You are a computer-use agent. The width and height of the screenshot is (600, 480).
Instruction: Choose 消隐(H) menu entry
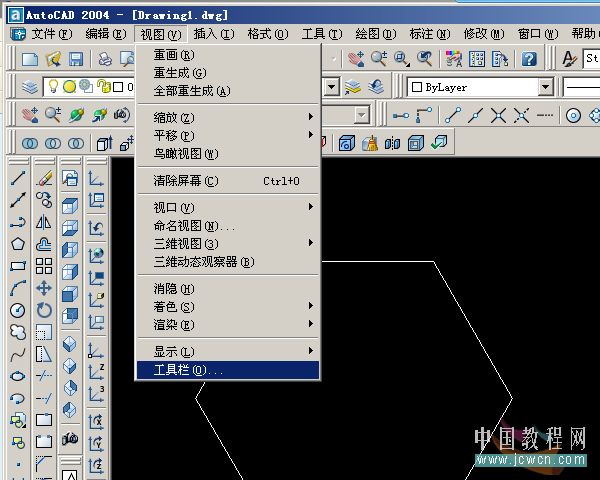pyautogui.click(x=228, y=289)
